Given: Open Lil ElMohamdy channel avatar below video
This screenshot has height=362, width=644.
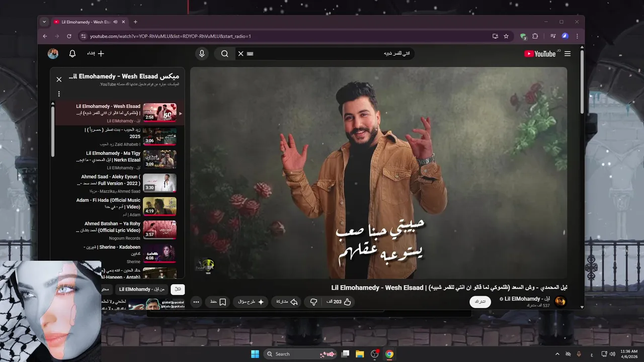Looking at the screenshot, I should point(560,302).
